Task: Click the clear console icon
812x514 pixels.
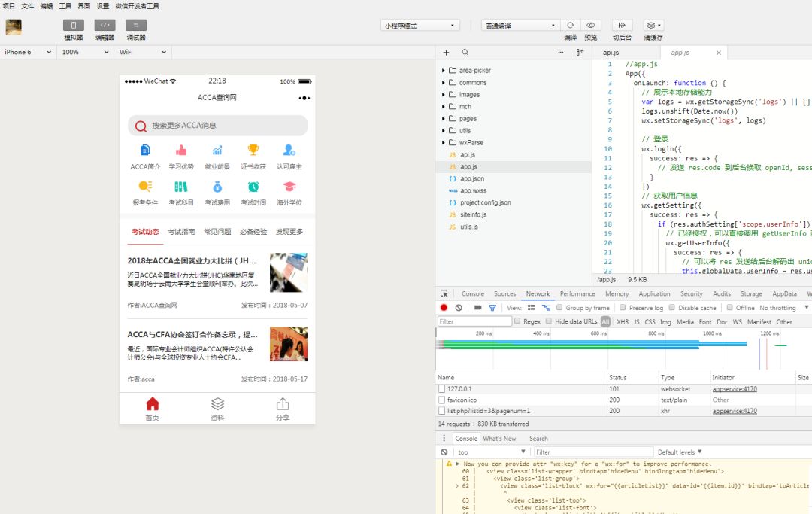Action: click(x=444, y=452)
